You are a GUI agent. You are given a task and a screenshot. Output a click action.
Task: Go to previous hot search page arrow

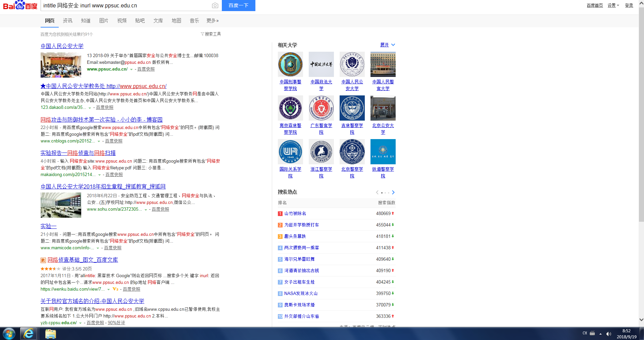(x=377, y=193)
